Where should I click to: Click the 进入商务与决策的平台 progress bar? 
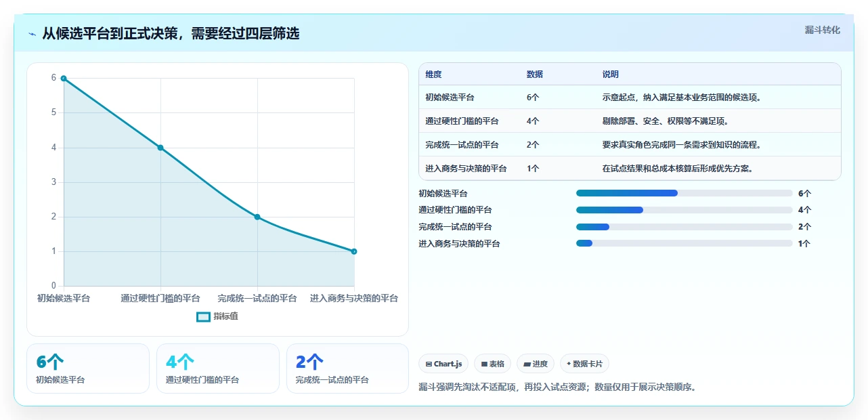[684, 243]
